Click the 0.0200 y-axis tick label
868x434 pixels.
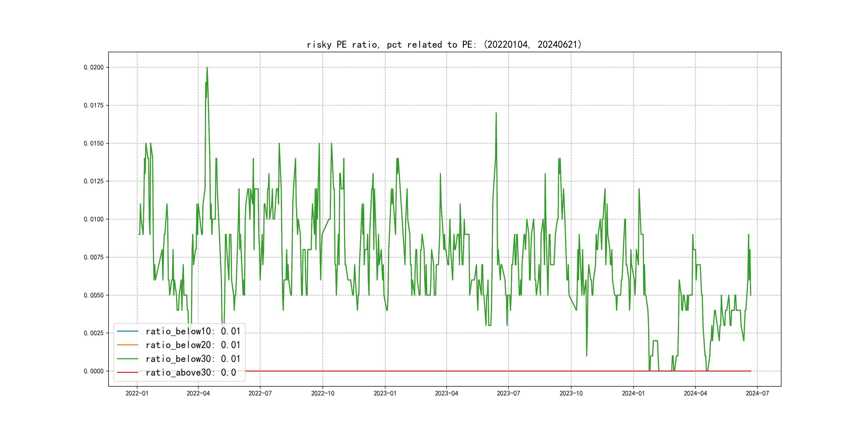pyautogui.click(x=94, y=68)
